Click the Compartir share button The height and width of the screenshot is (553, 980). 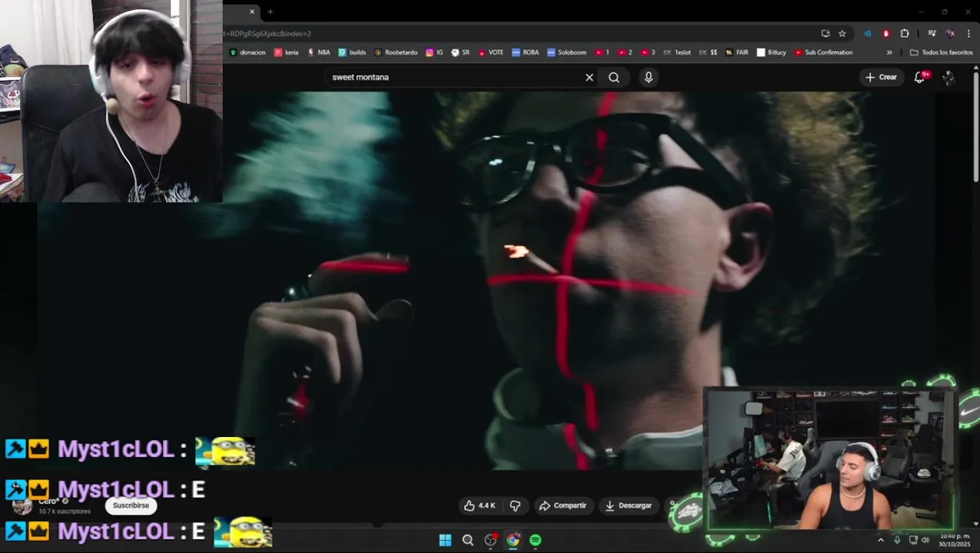(563, 505)
